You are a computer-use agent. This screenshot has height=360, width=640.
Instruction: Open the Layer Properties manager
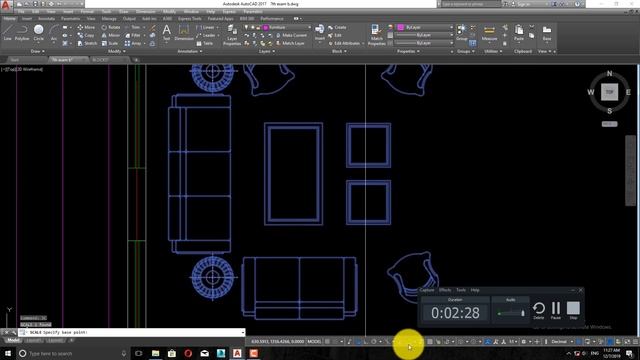click(x=232, y=35)
